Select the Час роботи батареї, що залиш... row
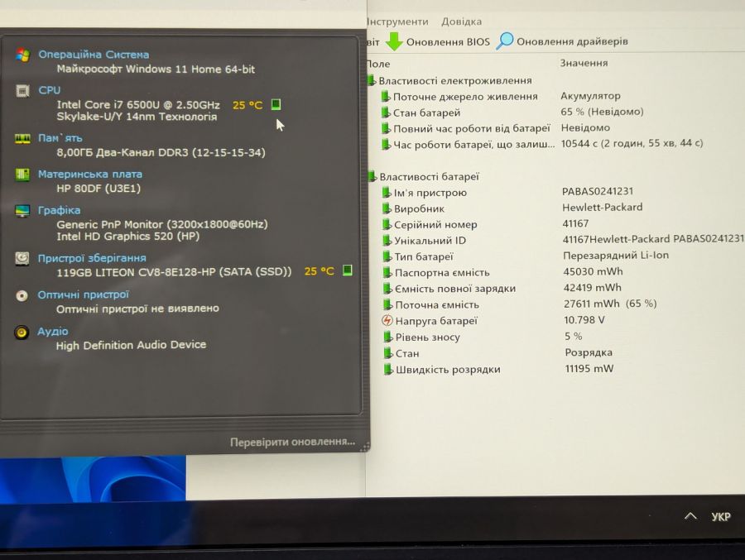This screenshot has height=560, width=745. pos(542,144)
